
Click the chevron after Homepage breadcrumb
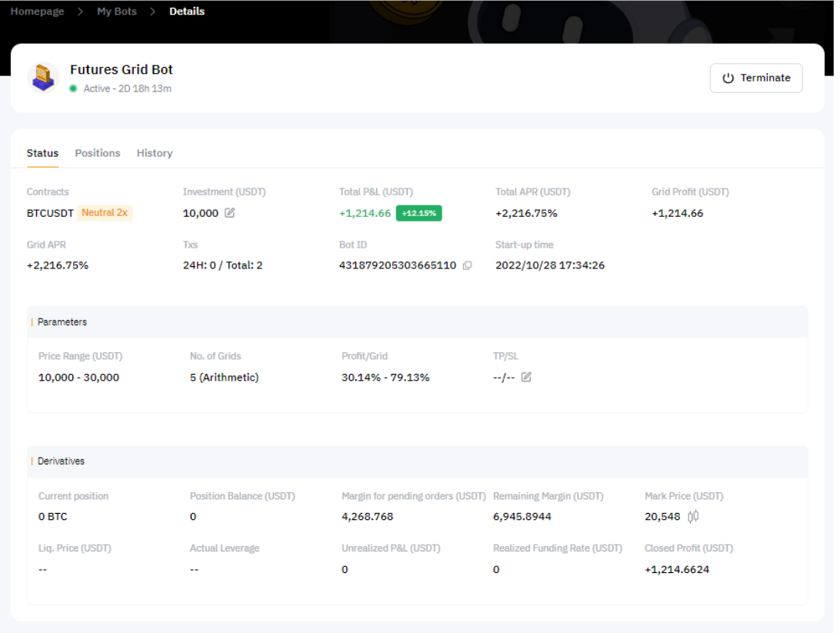point(81,12)
